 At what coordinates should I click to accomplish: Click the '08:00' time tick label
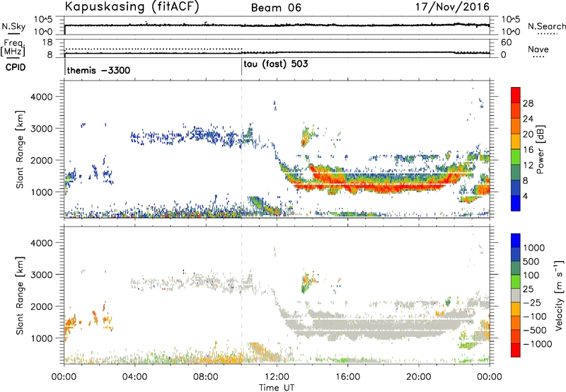(205, 377)
